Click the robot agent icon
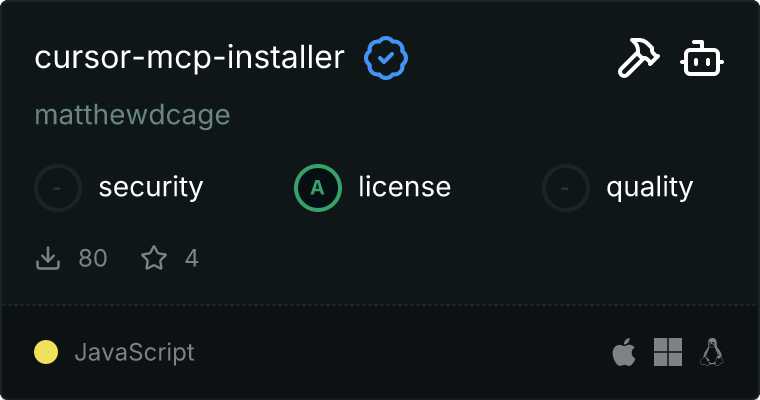Viewport: 760px width, 400px height. pyautogui.click(x=702, y=60)
